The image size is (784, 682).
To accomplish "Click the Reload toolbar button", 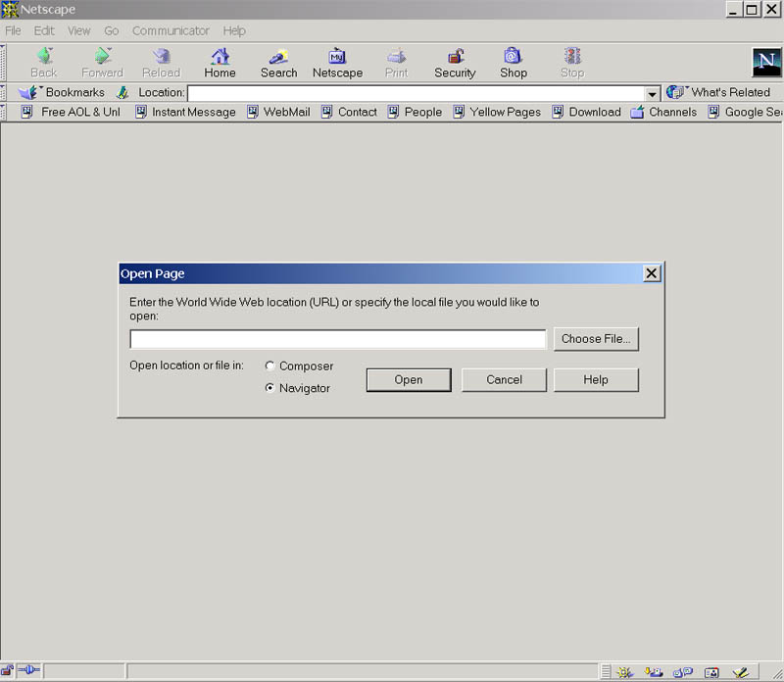I will tap(161, 63).
